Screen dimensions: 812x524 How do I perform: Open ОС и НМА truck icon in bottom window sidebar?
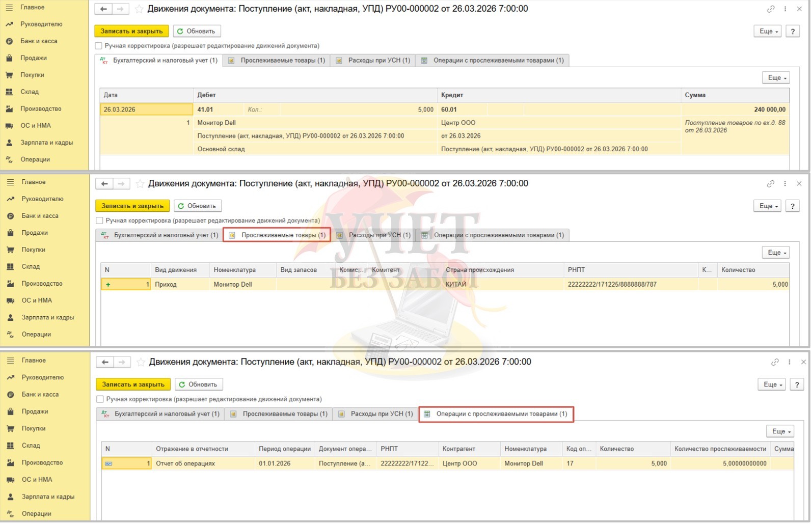click(10, 480)
